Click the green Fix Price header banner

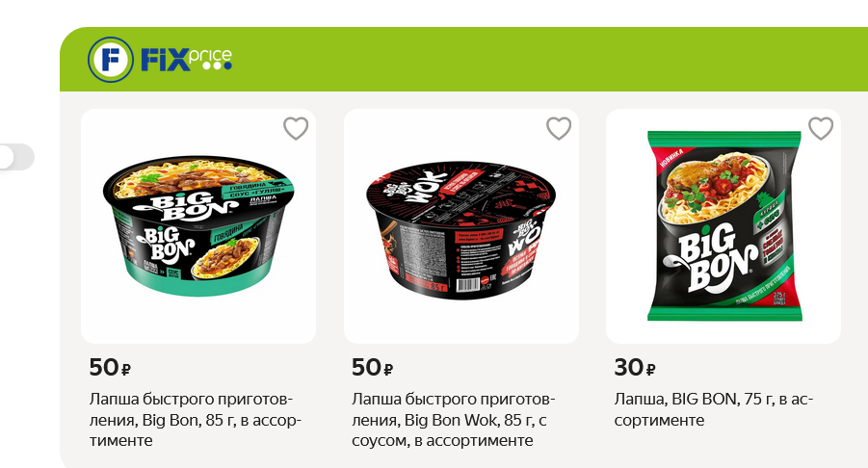click(464, 59)
